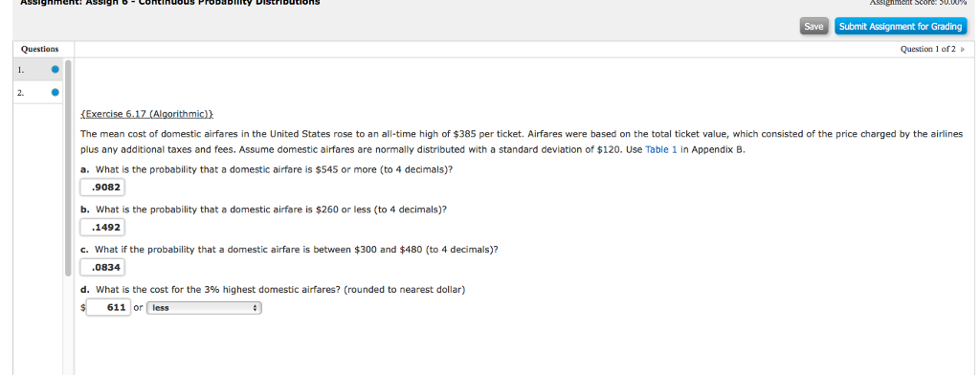Open the 'less' dropdown for part d
Viewport: 980px width, 375px height.
tap(204, 308)
